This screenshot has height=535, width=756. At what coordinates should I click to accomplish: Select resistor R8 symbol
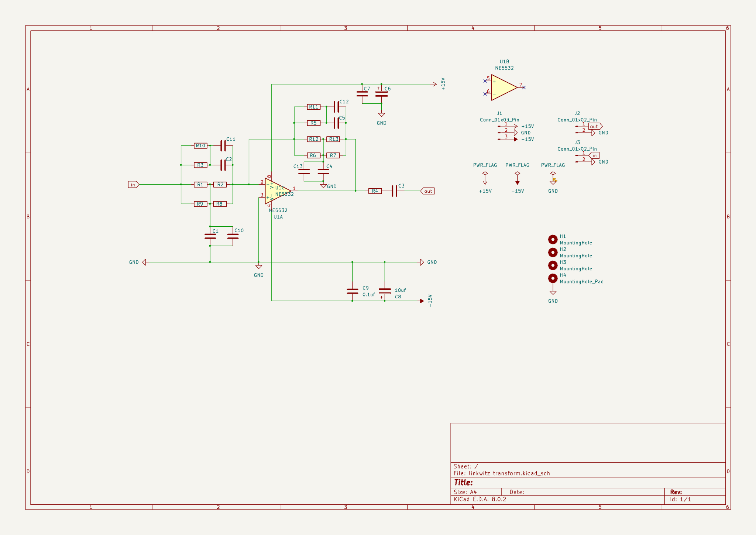[220, 204]
